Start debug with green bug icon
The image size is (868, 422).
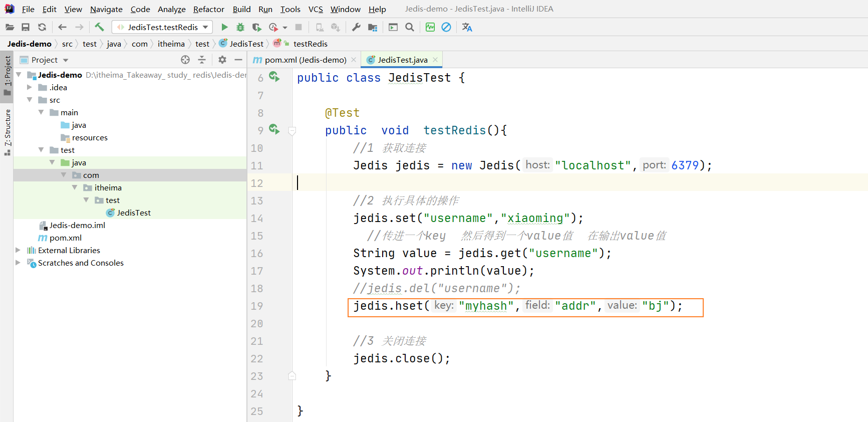tap(240, 27)
